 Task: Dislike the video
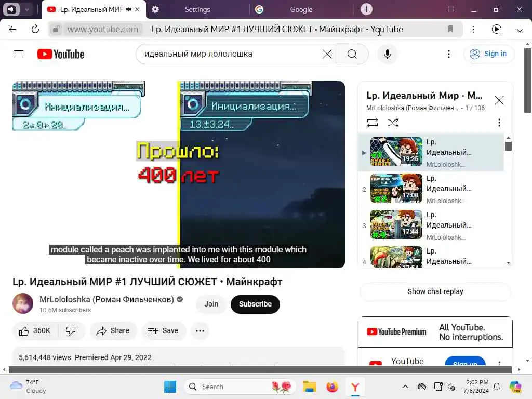coord(71,331)
